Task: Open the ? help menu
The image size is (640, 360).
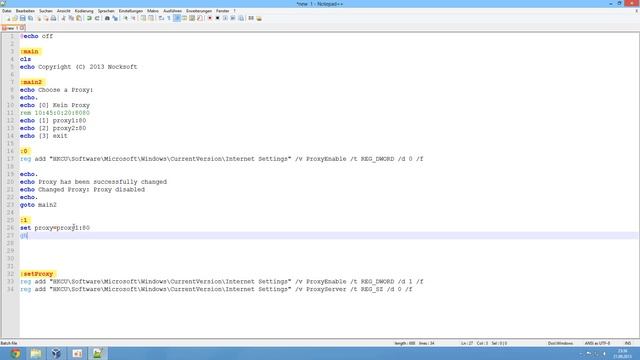Action: coord(234,11)
